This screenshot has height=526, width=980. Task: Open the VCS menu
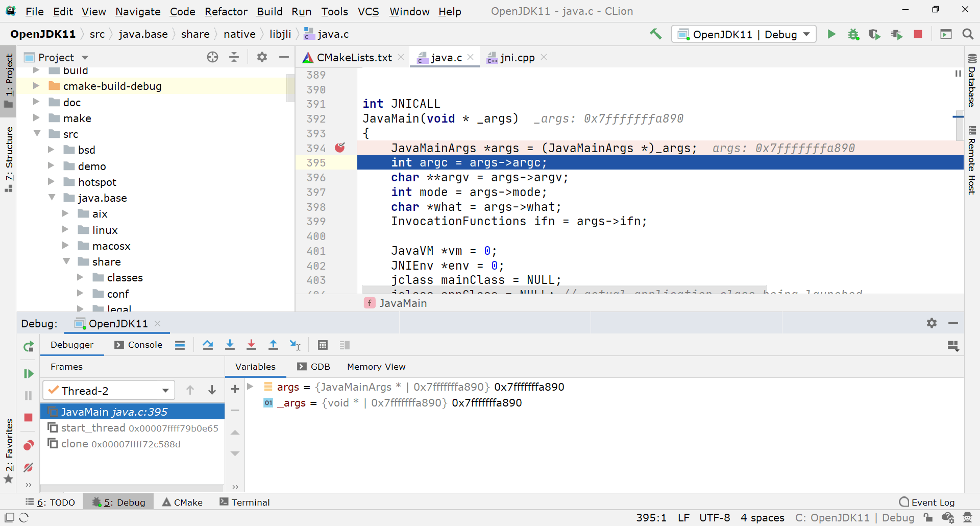click(x=368, y=11)
